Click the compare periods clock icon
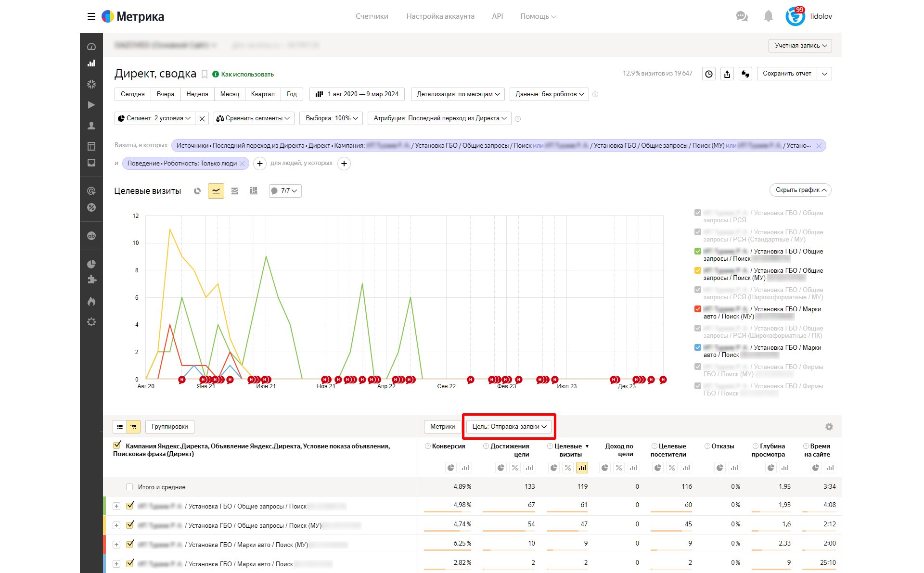This screenshot has height=573, width=924. (709, 74)
